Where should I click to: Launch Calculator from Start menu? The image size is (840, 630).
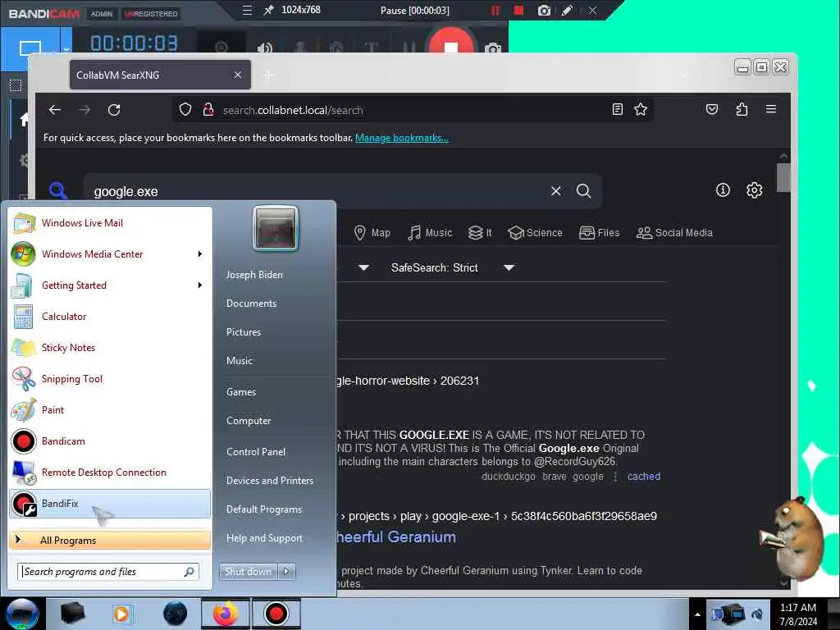click(x=110, y=316)
